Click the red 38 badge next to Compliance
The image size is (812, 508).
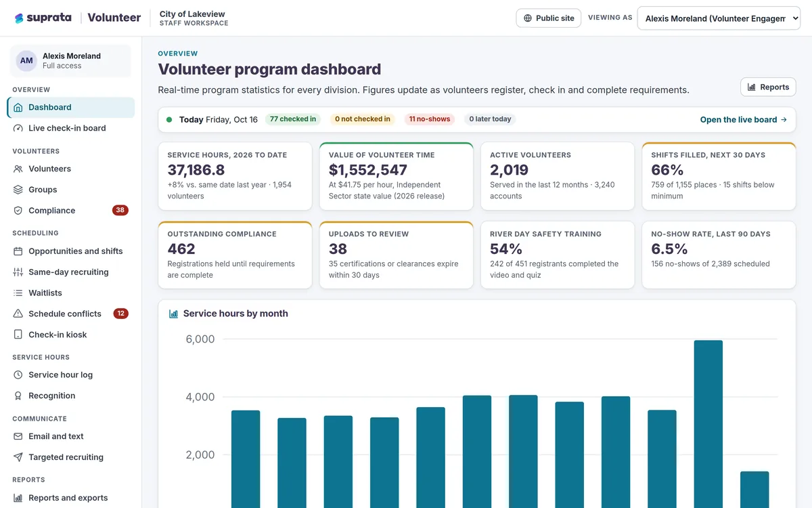(120, 211)
